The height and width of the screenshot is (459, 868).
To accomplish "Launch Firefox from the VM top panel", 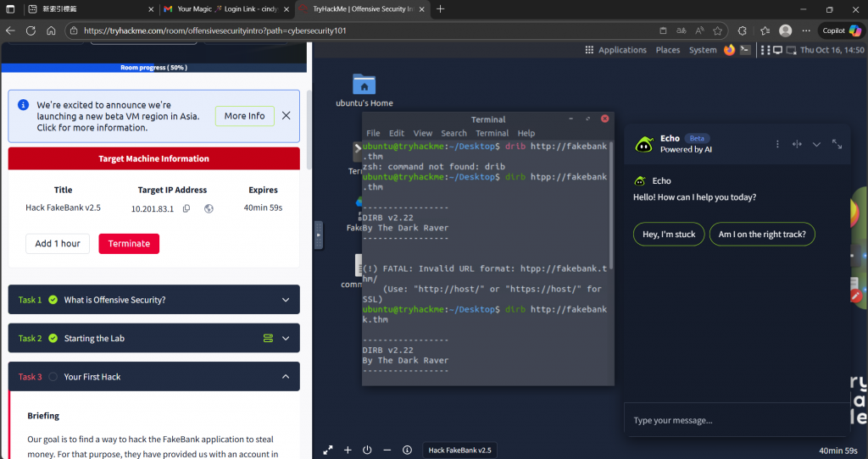I will [x=729, y=50].
